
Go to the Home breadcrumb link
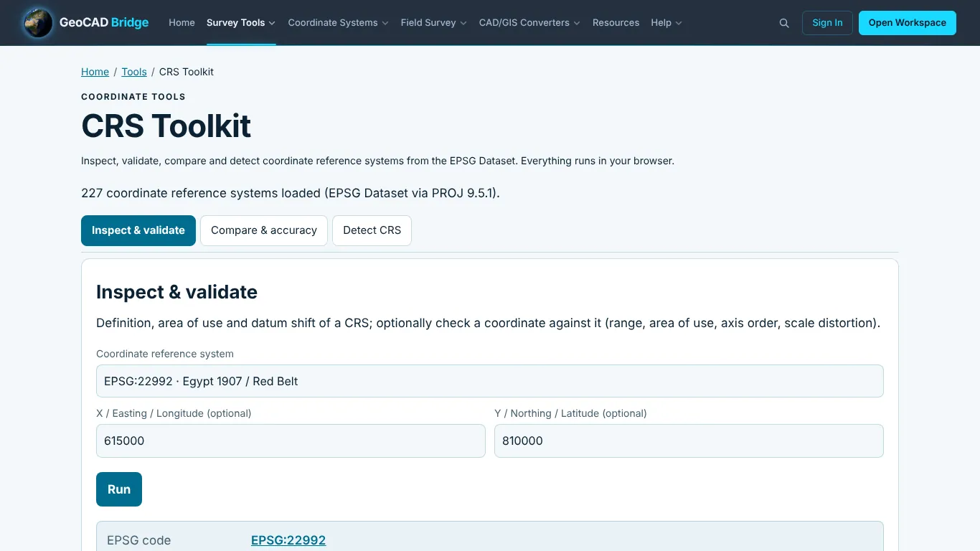pos(95,72)
